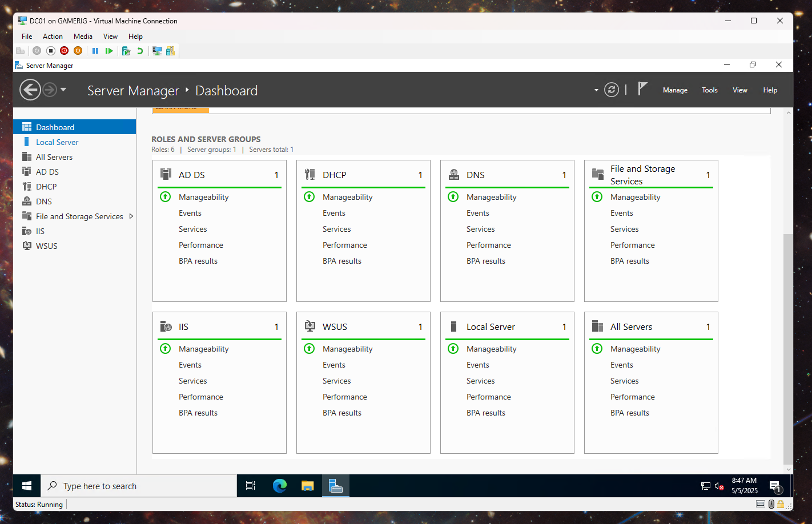
Task: Open the small dropdown arrow beside refresh
Action: click(x=596, y=90)
